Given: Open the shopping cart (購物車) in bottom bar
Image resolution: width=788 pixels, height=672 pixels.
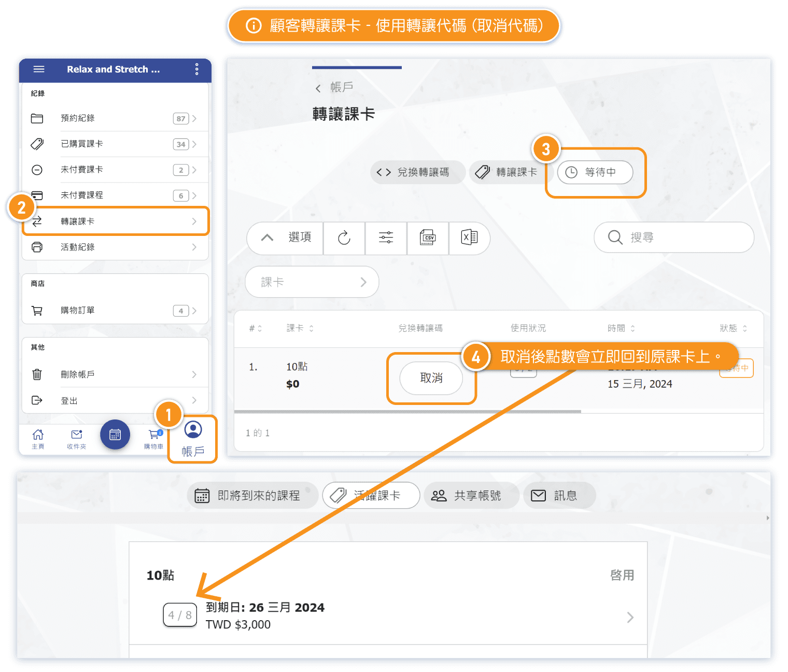Looking at the screenshot, I should pos(154,438).
